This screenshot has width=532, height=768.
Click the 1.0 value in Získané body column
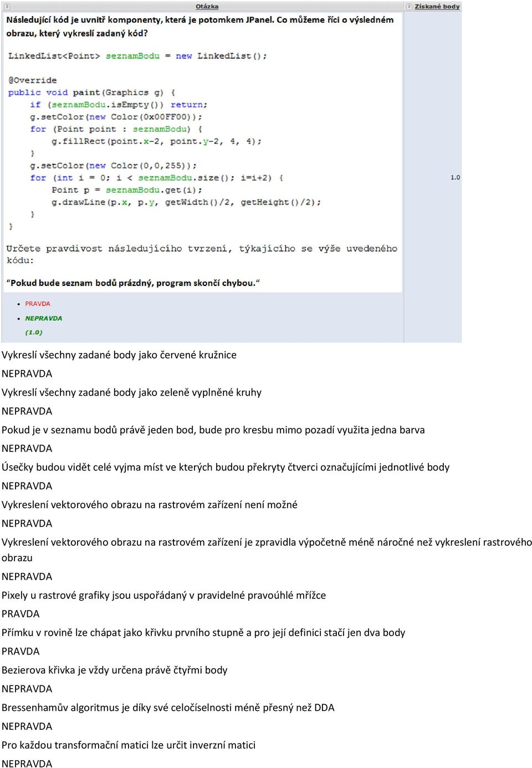point(455,177)
